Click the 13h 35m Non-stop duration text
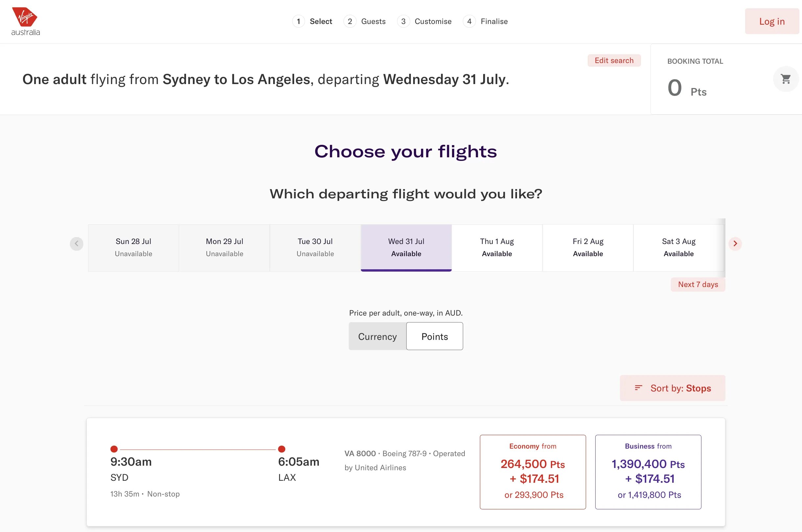This screenshot has width=802, height=532. [145, 494]
